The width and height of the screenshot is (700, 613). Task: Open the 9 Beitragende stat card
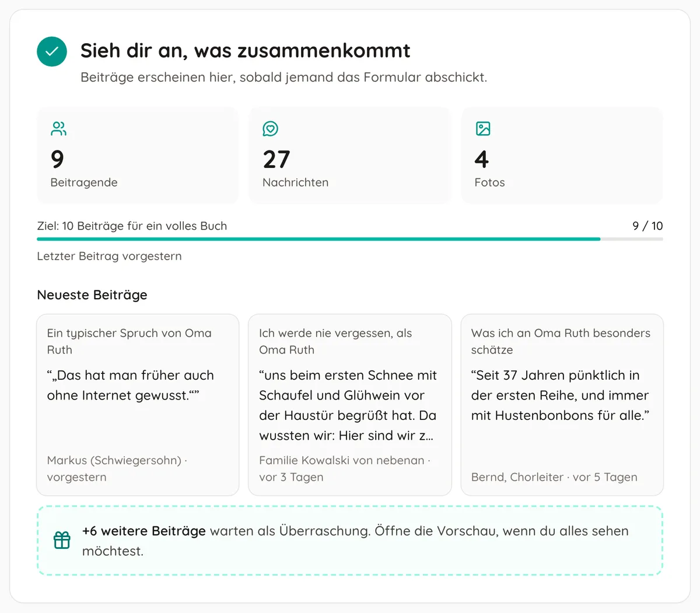click(138, 155)
